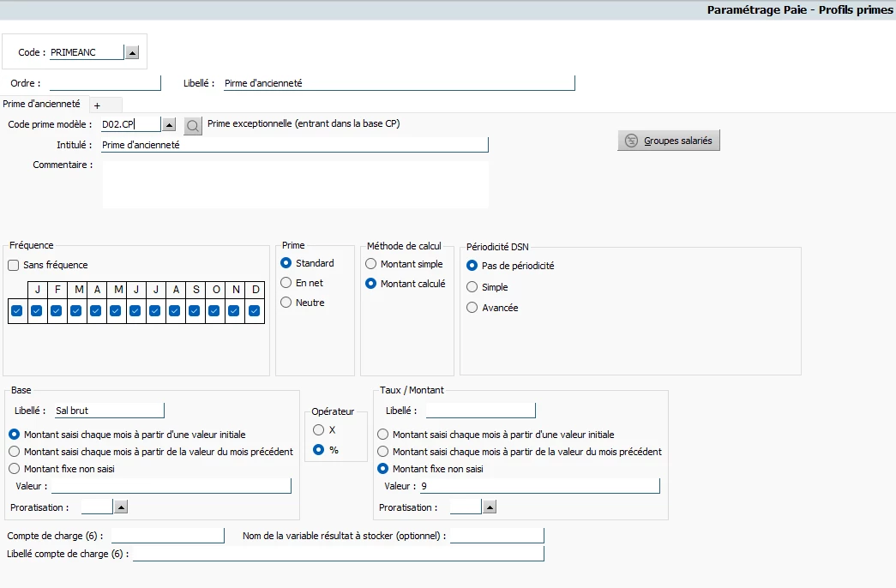896x588 pixels.
Task: Select the Standard prime option
Action: (286, 263)
